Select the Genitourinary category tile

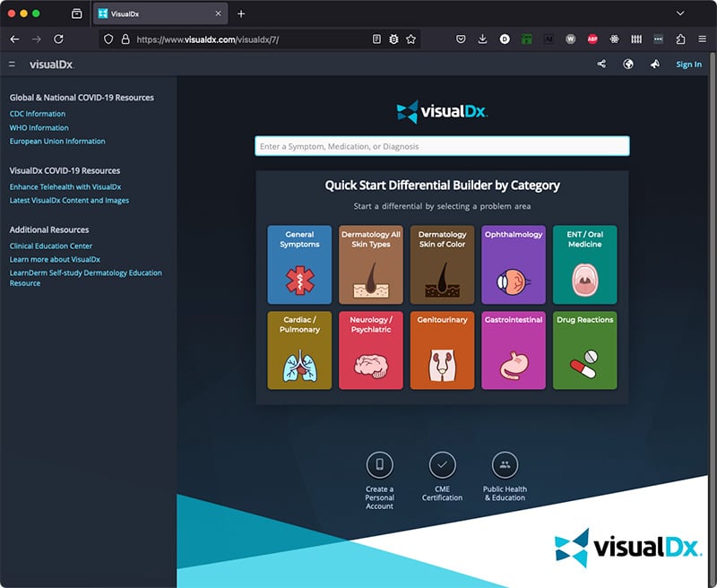click(x=442, y=350)
